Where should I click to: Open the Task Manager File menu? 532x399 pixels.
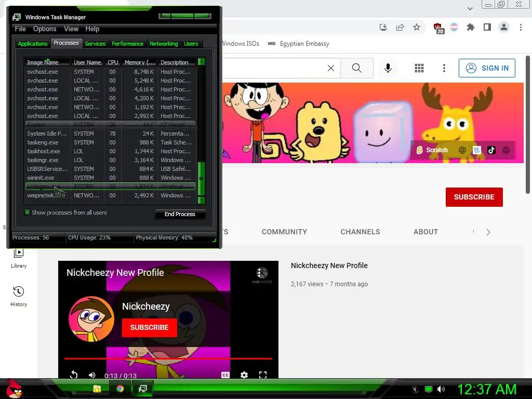pos(20,29)
